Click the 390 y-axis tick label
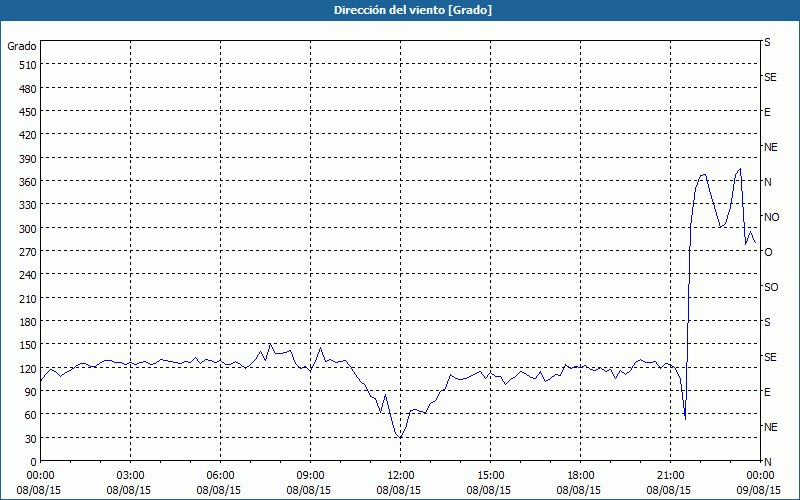The height and width of the screenshot is (500, 800). coord(28,159)
